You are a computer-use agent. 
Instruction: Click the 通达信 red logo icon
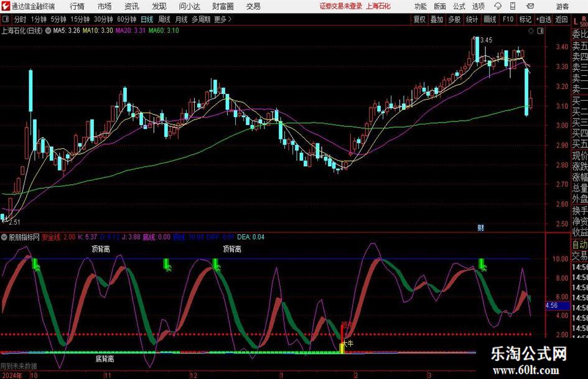(x=6, y=6)
